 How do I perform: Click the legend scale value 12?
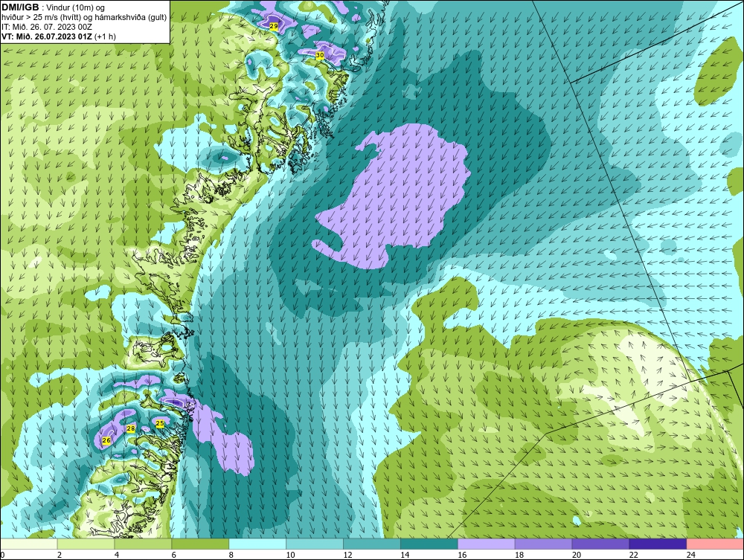pos(347,555)
